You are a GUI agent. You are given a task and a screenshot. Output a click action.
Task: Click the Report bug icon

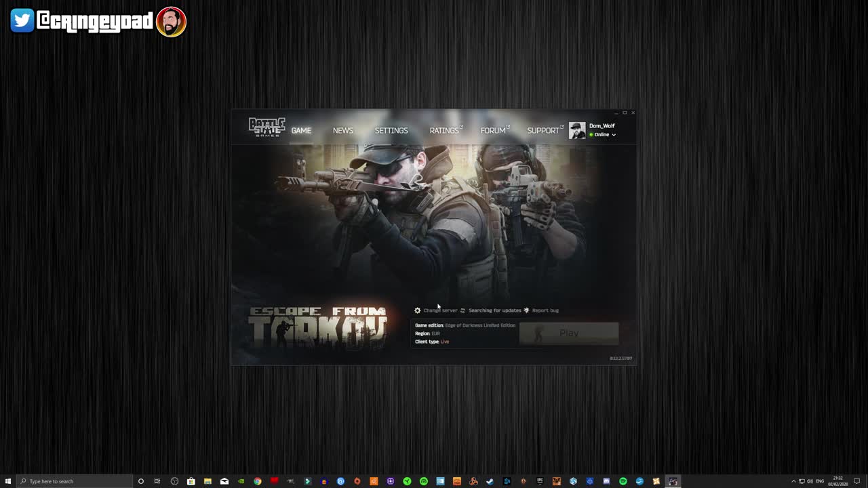526,310
